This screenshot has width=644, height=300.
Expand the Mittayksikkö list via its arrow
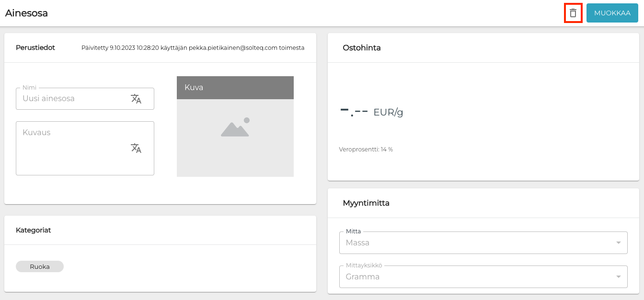(x=618, y=277)
